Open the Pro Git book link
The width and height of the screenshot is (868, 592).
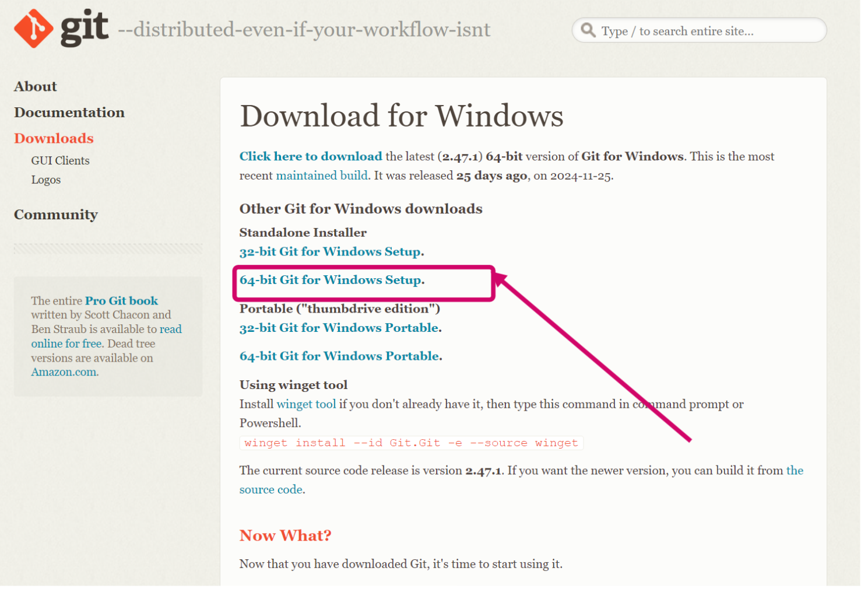pyautogui.click(x=121, y=300)
